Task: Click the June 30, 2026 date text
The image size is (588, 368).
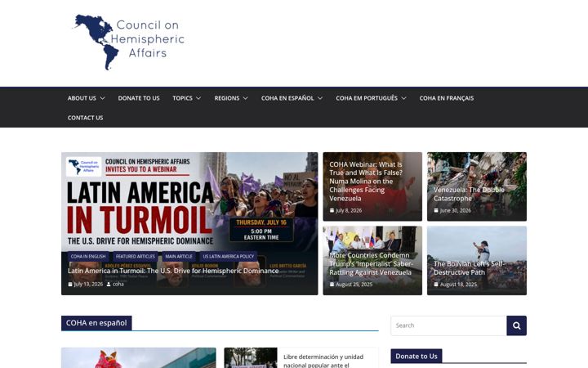Action: pos(455,210)
